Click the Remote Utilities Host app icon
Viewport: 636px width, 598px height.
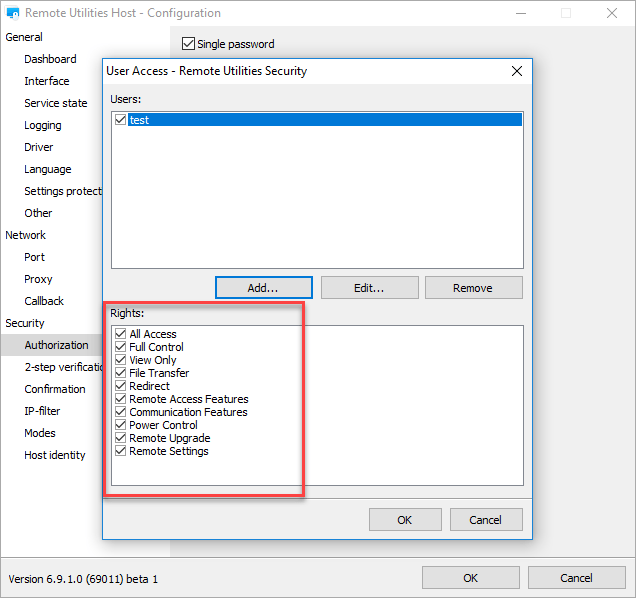tap(13, 13)
